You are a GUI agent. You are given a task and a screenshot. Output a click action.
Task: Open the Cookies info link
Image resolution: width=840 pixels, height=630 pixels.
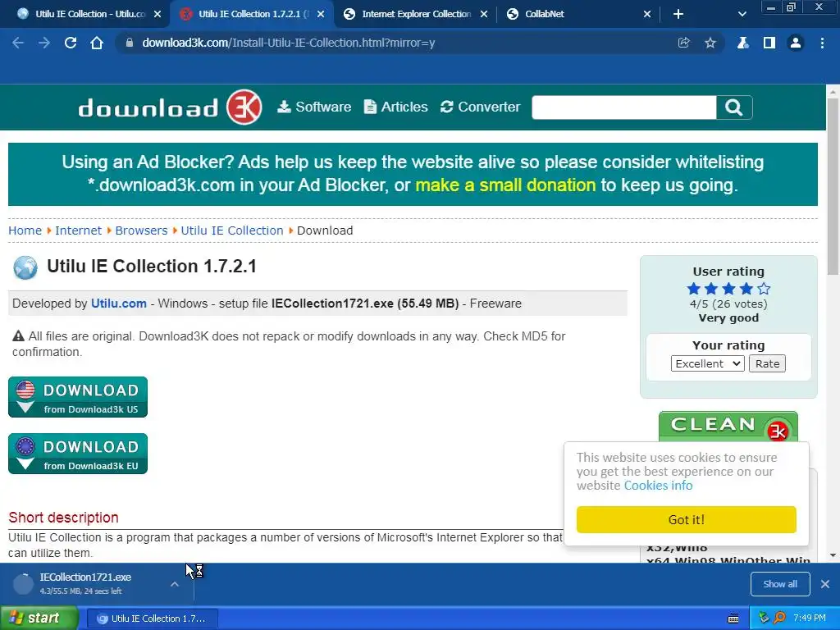[658, 486]
